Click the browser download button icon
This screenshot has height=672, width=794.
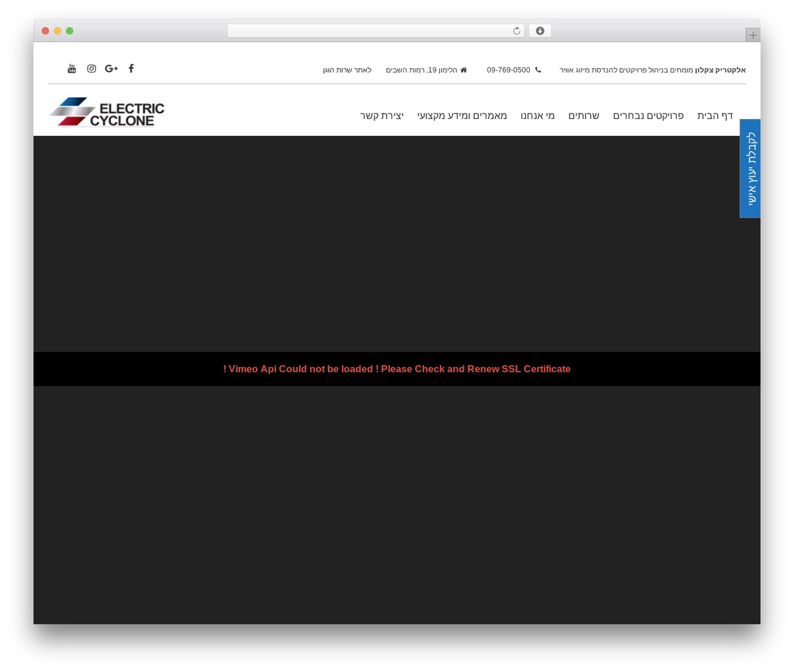540,31
